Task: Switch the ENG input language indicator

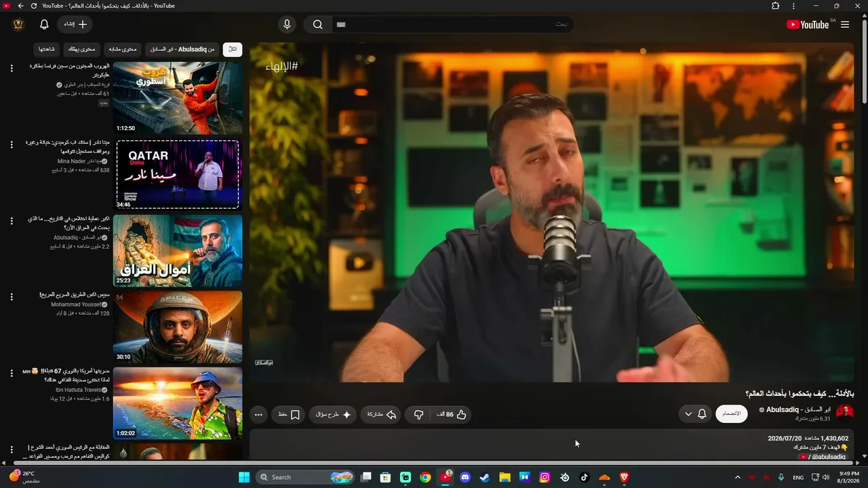Action: (798, 477)
